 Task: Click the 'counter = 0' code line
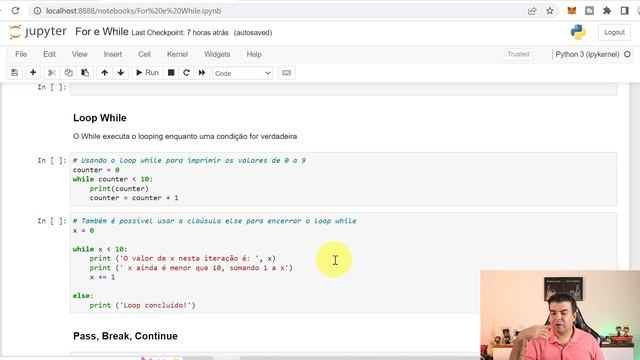[x=96, y=170]
